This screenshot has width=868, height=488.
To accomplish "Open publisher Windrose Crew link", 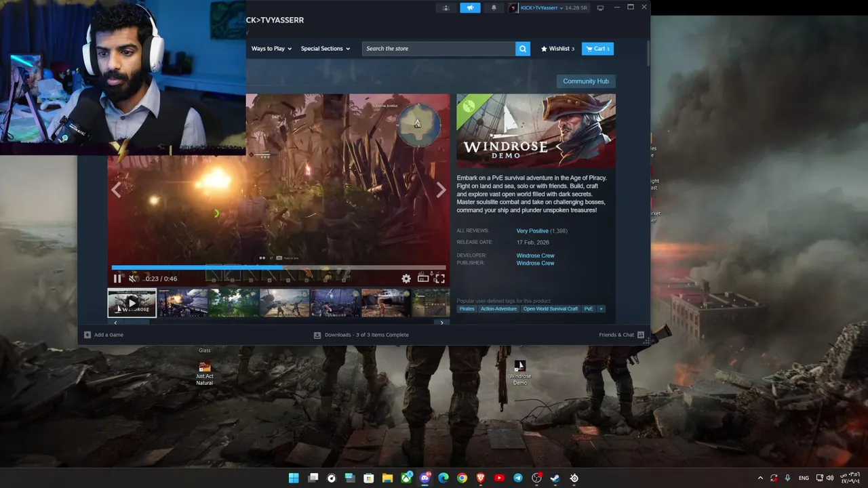I will pyautogui.click(x=535, y=263).
